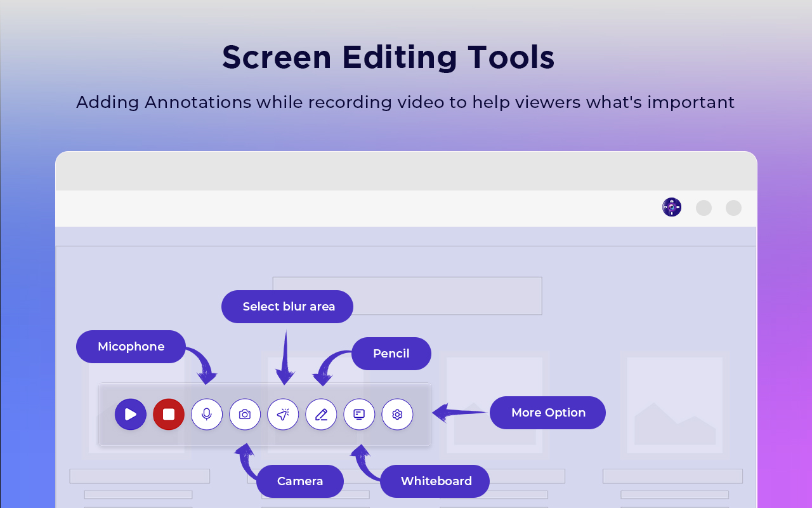Click the image placeholder thumbnail on the right
The image size is (812, 508).
tap(674, 404)
